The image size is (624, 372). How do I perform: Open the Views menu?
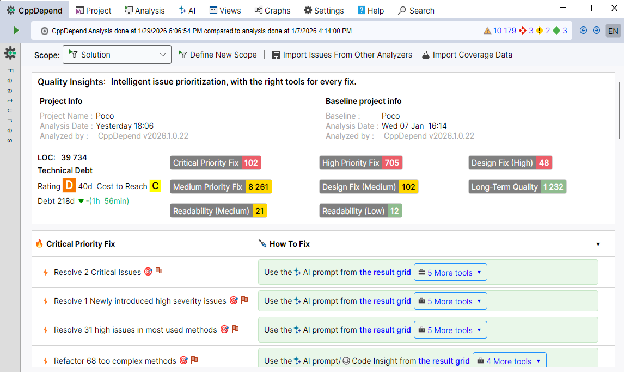tap(225, 11)
